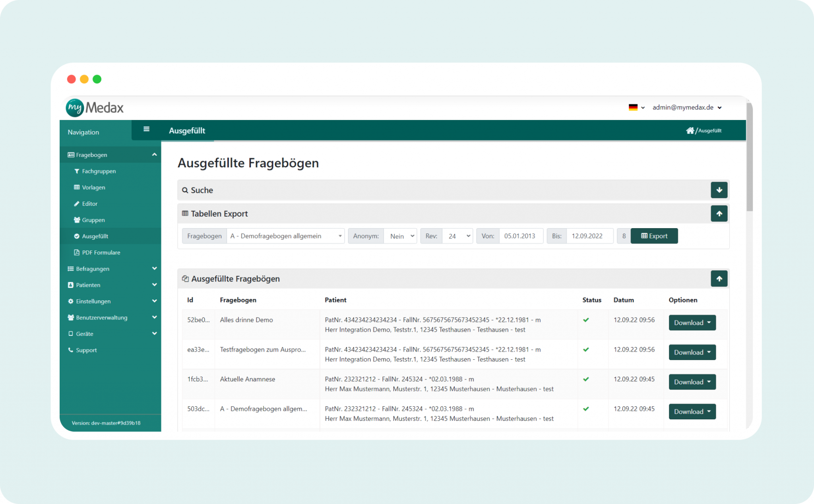814x504 pixels.
Task: Click the Fachgruppen filter icon
Action: [x=77, y=171]
